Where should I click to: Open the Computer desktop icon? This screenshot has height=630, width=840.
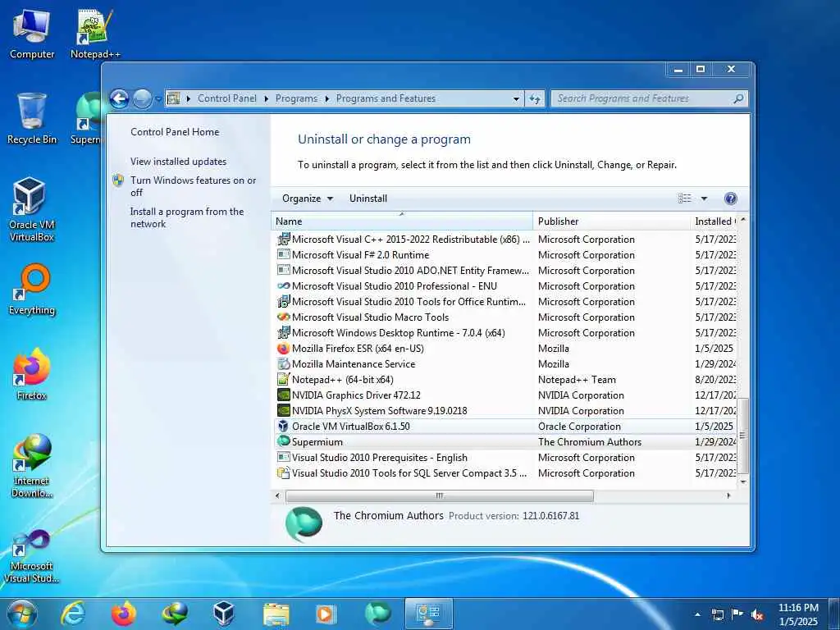click(32, 34)
